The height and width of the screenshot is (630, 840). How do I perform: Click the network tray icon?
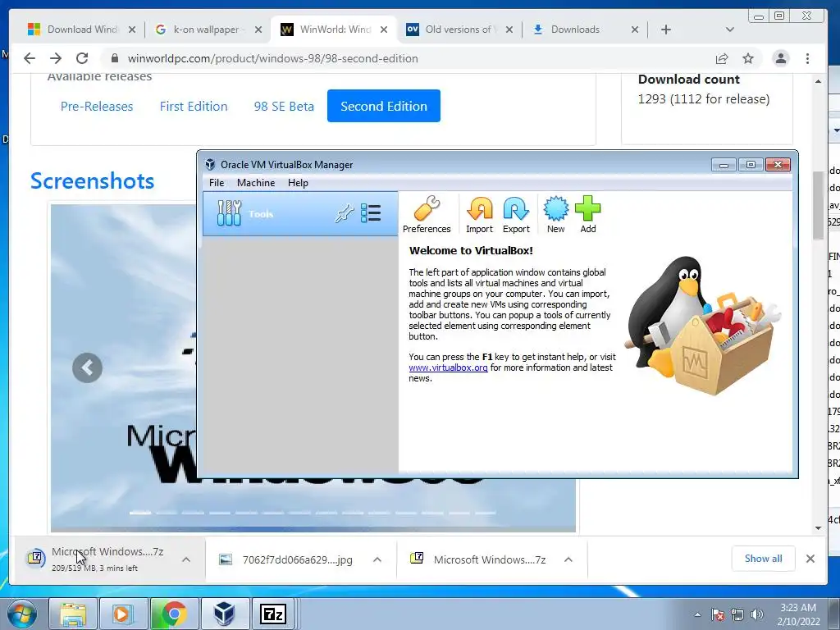click(x=737, y=614)
